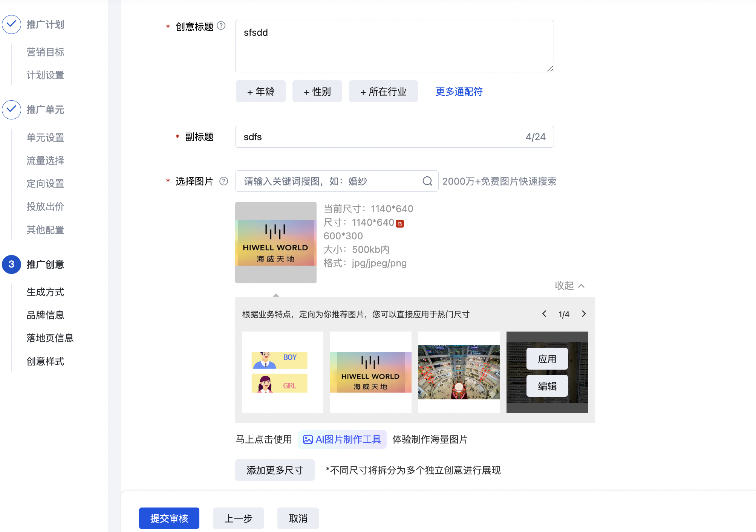Click the 推广单元 checkmark step icon
Image resolution: width=756 pixels, height=532 pixels.
(x=11, y=110)
